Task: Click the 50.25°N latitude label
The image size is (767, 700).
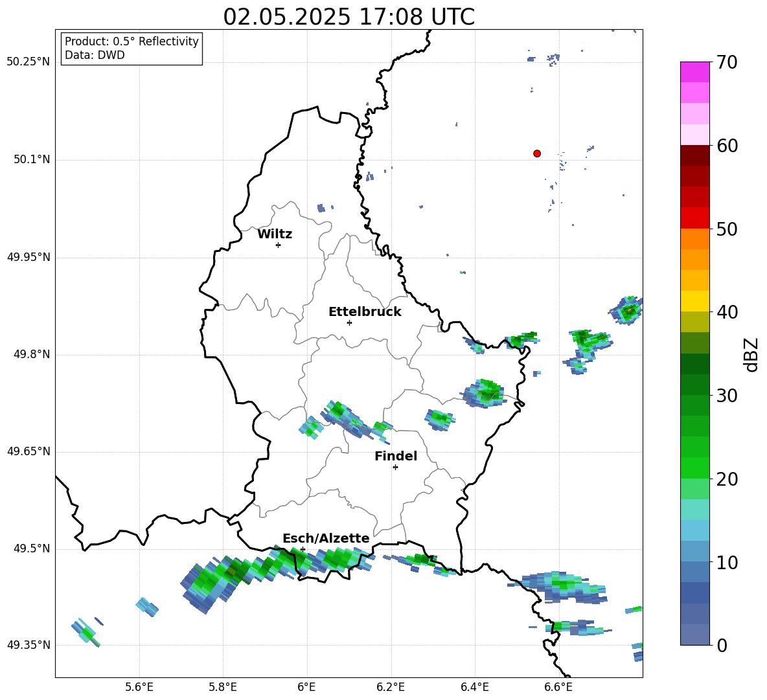Action: (29, 62)
